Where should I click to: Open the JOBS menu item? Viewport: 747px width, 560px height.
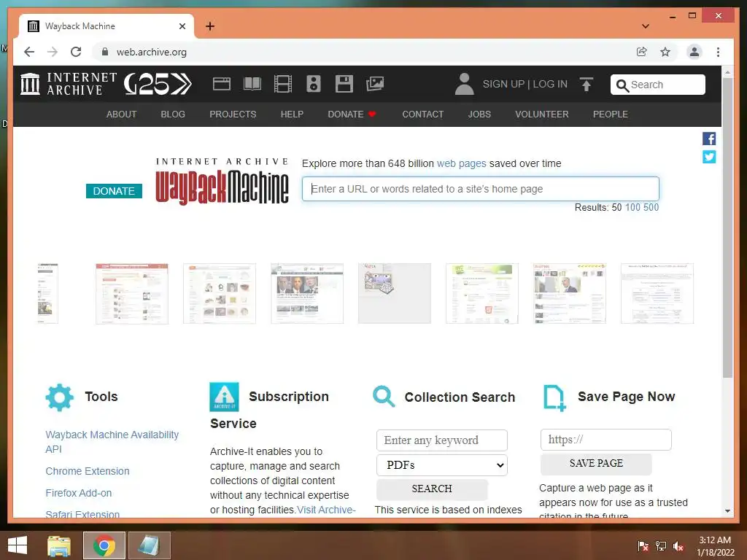(479, 114)
